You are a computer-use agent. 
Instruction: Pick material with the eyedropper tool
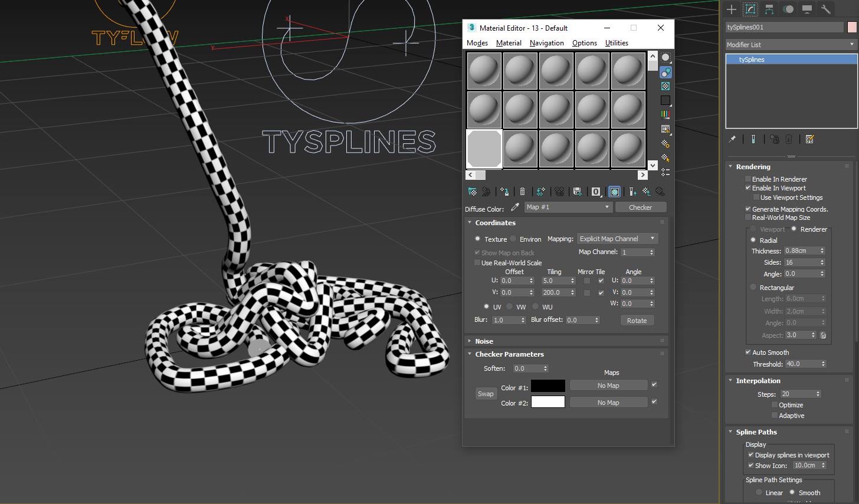[x=515, y=207]
